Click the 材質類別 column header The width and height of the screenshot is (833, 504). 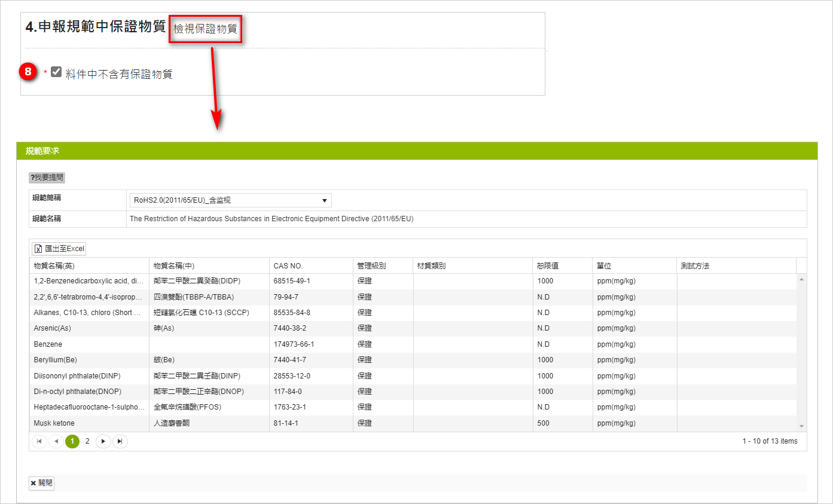point(473,266)
